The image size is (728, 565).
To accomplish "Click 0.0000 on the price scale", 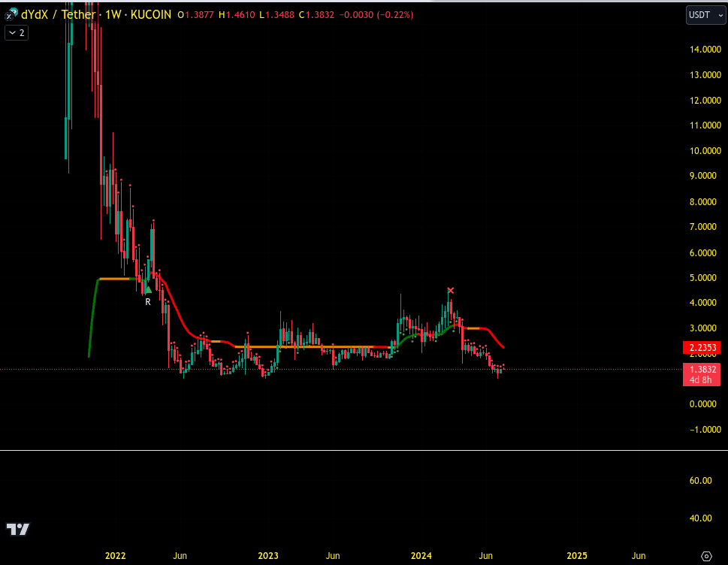I will 703,404.
